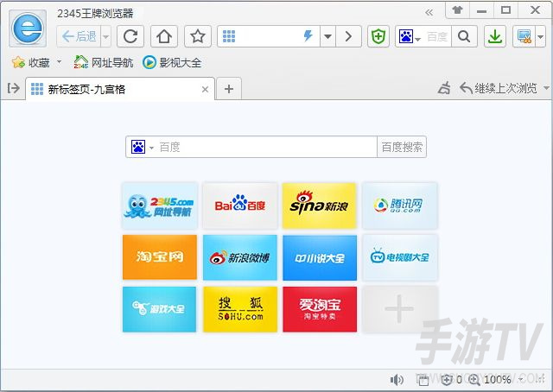The width and height of the screenshot is (553, 392).
Task: Open the 2345.com 网址导航 tile
Action: point(159,205)
